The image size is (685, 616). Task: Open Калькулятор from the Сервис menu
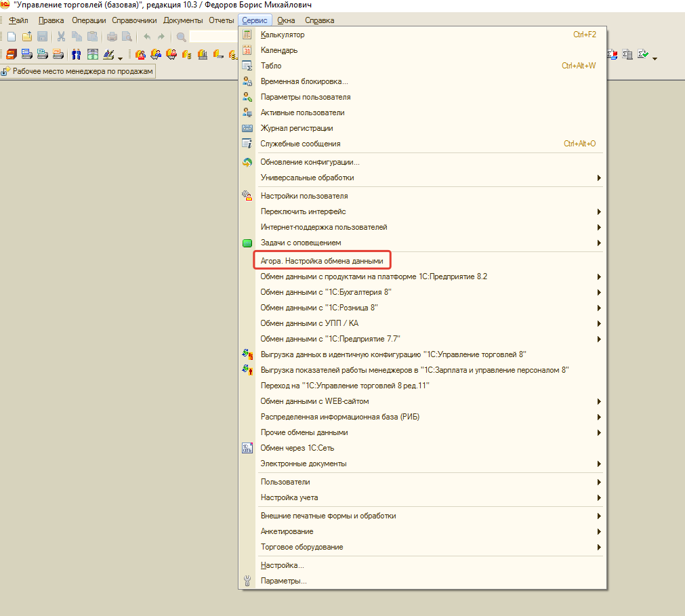pyautogui.click(x=283, y=35)
